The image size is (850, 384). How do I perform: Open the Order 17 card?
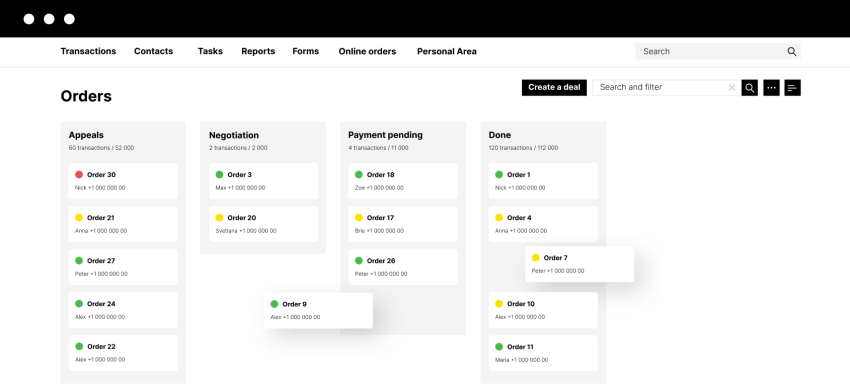403,224
